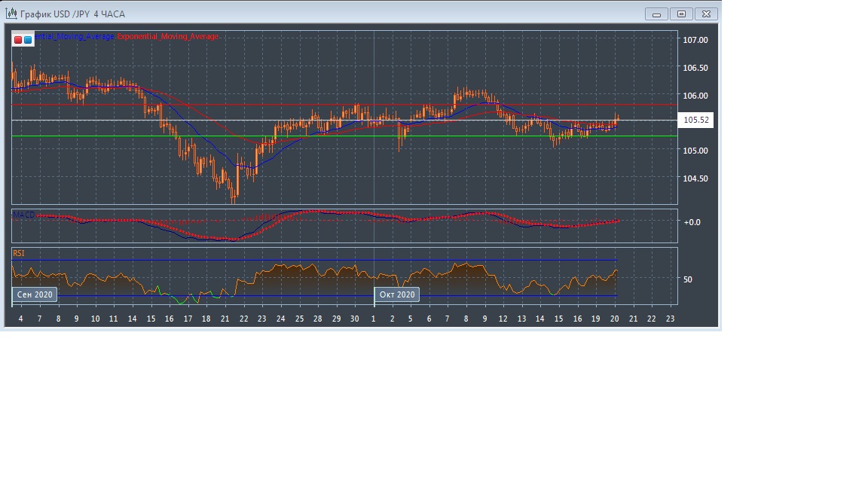The image size is (868, 488).
Task: Click the current price tag 105.52
Action: (x=695, y=120)
